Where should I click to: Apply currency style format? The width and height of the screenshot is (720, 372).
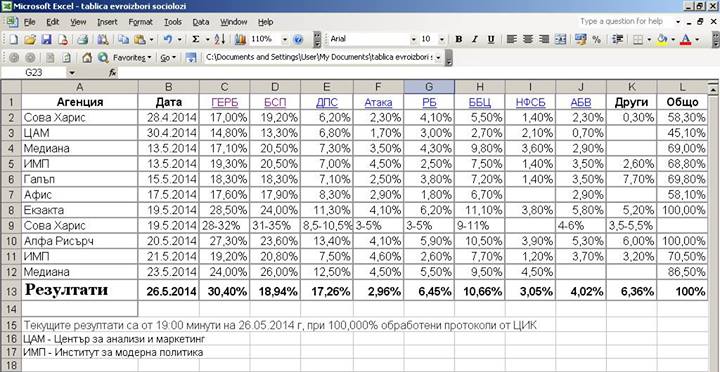click(x=580, y=39)
